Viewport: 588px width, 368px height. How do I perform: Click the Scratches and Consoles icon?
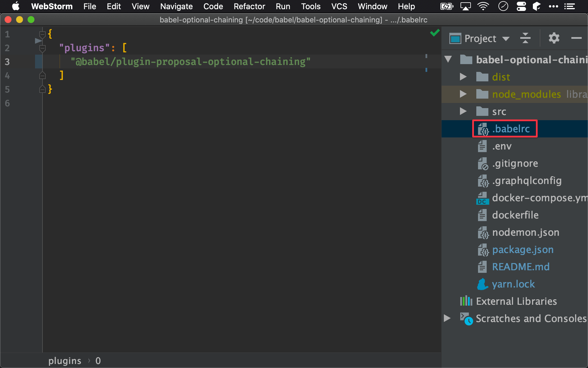click(x=466, y=319)
